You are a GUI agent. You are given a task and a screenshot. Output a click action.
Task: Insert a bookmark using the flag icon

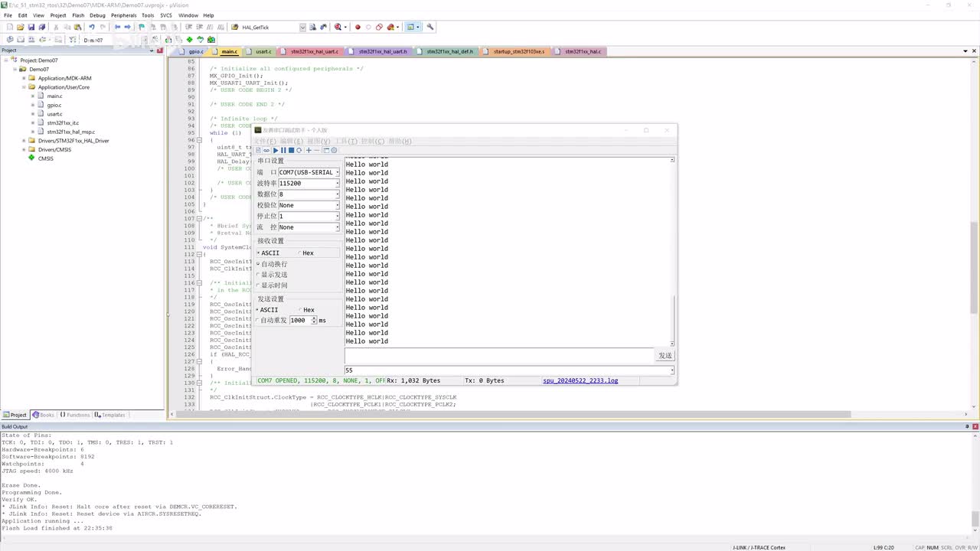[142, 27]
